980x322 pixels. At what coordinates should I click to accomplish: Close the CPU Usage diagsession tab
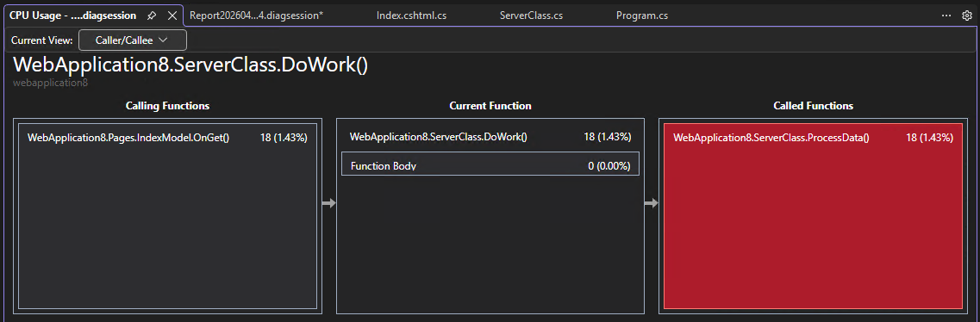pyautogui.click(x=172, y=15)
